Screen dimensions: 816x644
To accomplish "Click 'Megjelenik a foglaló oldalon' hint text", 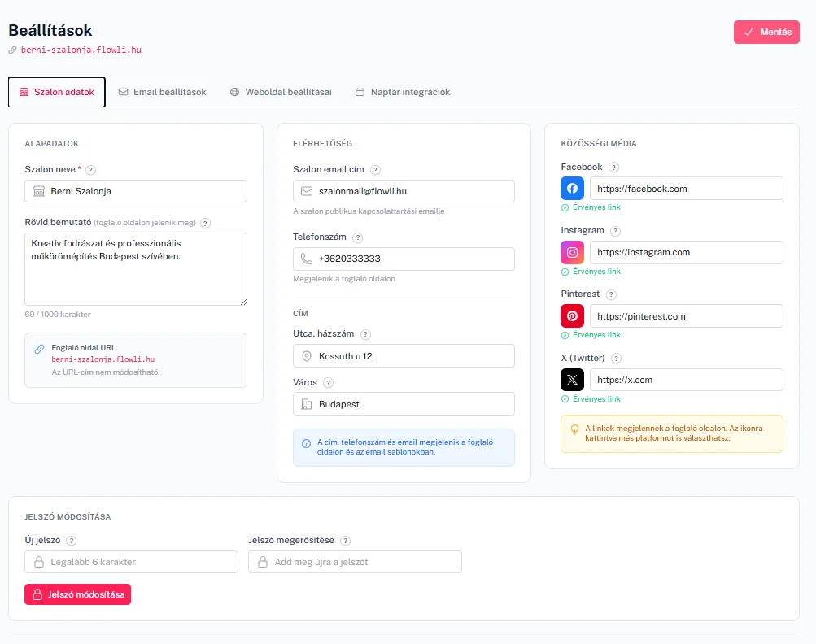I will (344, 279).
